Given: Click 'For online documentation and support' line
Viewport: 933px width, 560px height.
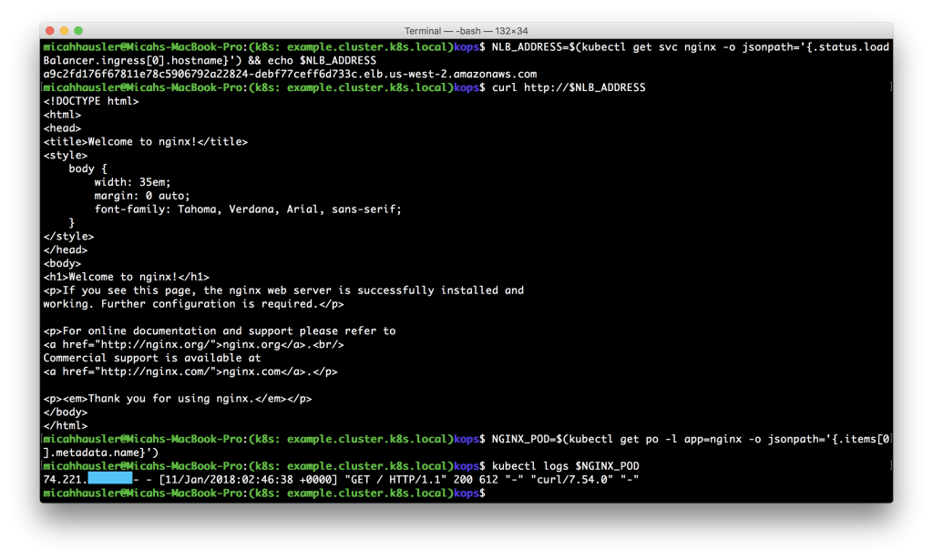Looking at the screenshot, I should (219, 331).
